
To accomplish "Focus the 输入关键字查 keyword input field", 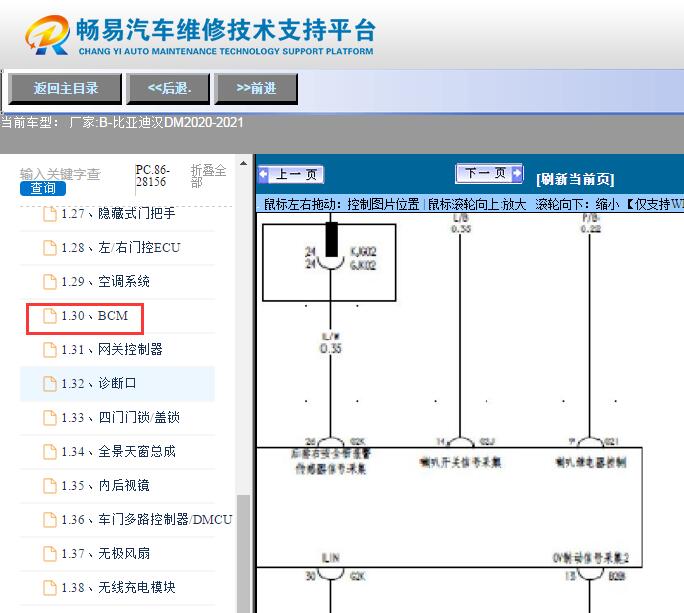I will coord(60,174).
